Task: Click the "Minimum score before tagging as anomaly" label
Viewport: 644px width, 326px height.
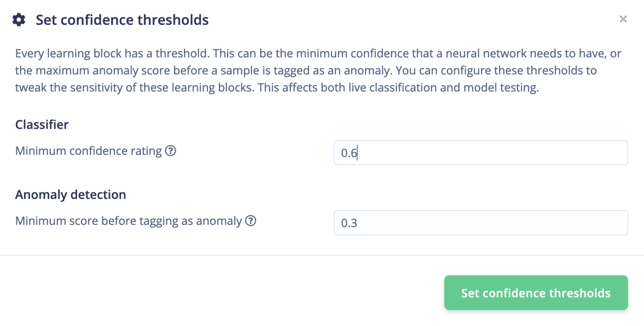Action: pos(128,221)
